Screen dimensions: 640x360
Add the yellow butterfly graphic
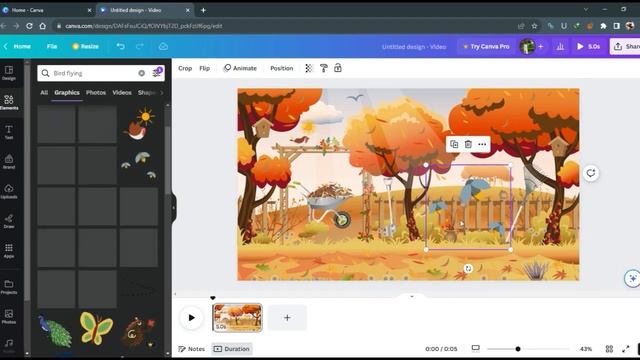96,329
